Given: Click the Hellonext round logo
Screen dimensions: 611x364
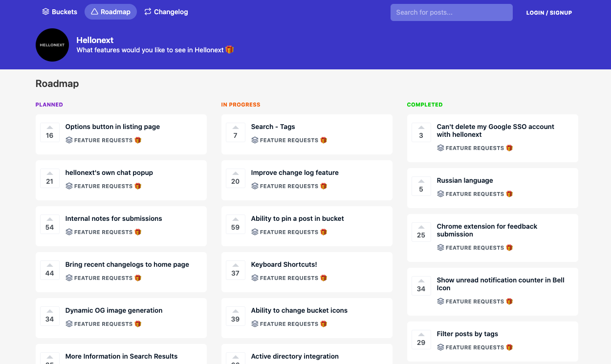Looking at the screenshot, I should click(x=52, y=45).
